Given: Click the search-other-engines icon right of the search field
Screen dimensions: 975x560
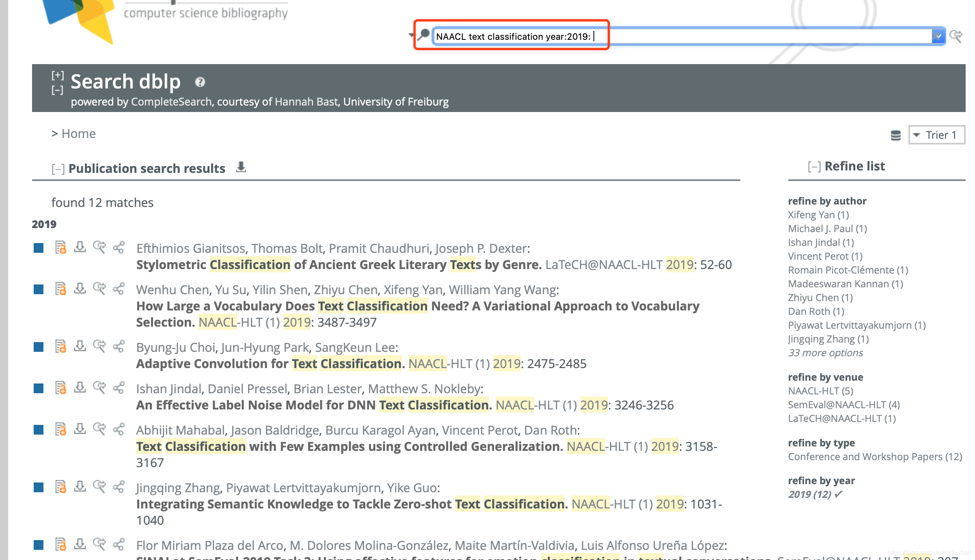Looking at the screenshot, I should (956, 37).
